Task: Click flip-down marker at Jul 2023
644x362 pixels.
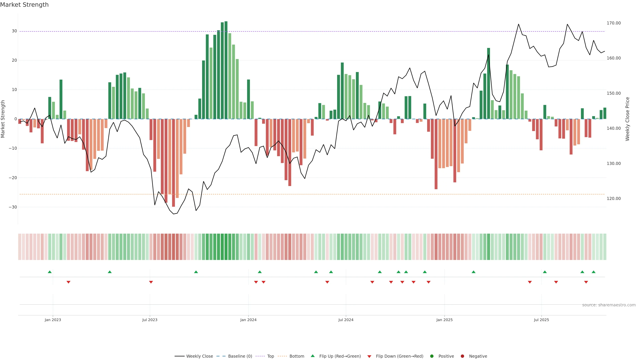Action: click(x=151, y=282)
